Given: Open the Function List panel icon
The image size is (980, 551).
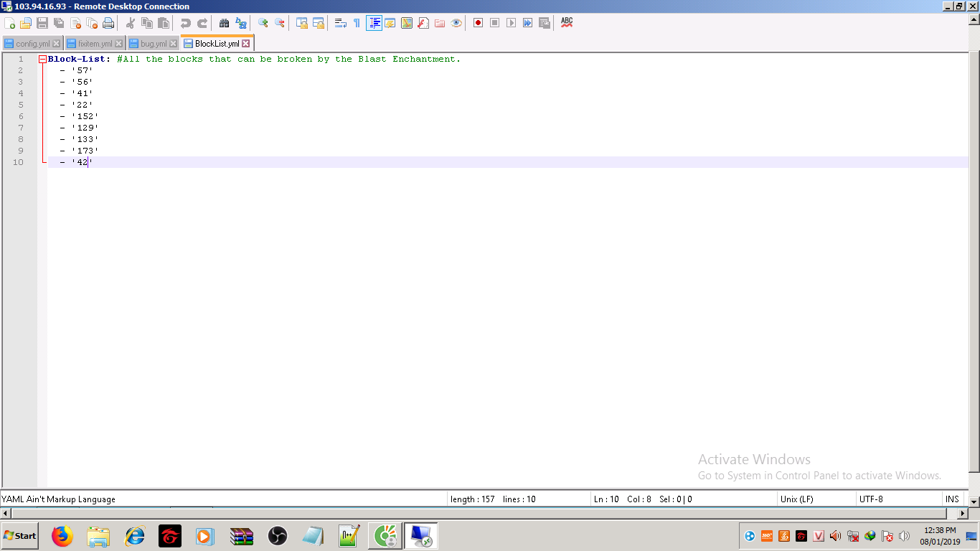Looking at the screenshot, I should click(423, 23).
